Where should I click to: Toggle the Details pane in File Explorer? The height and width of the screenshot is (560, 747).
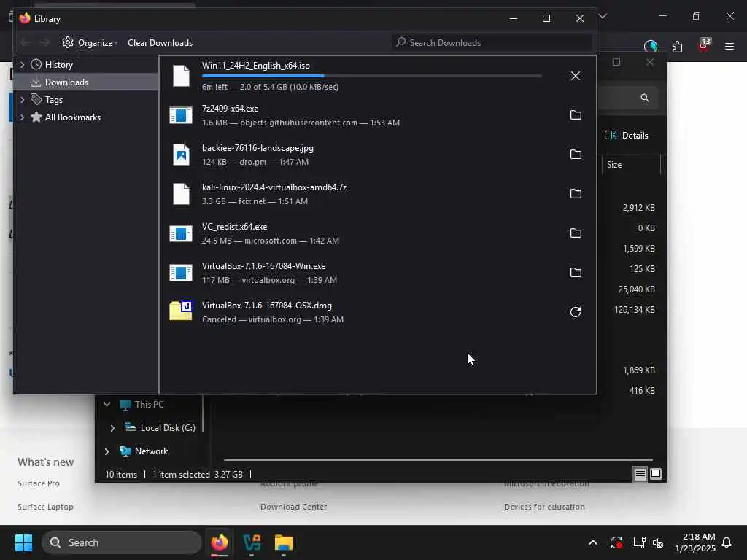[627, 135]
